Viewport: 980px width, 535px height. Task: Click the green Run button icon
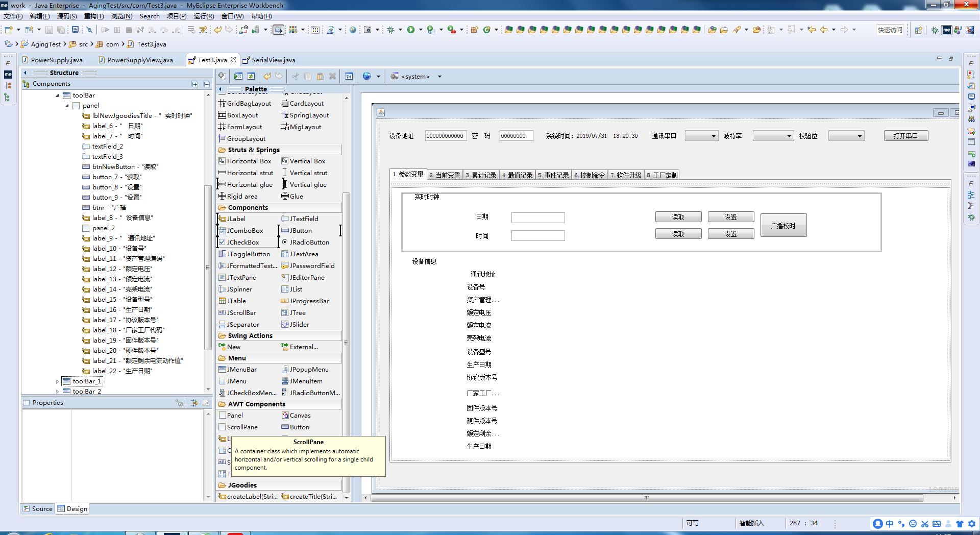[411, 30]
